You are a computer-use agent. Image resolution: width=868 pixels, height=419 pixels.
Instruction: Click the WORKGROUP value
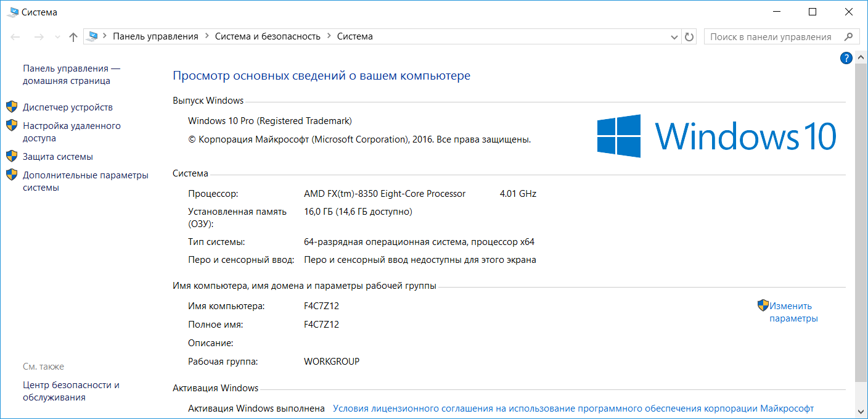point(332,362)
